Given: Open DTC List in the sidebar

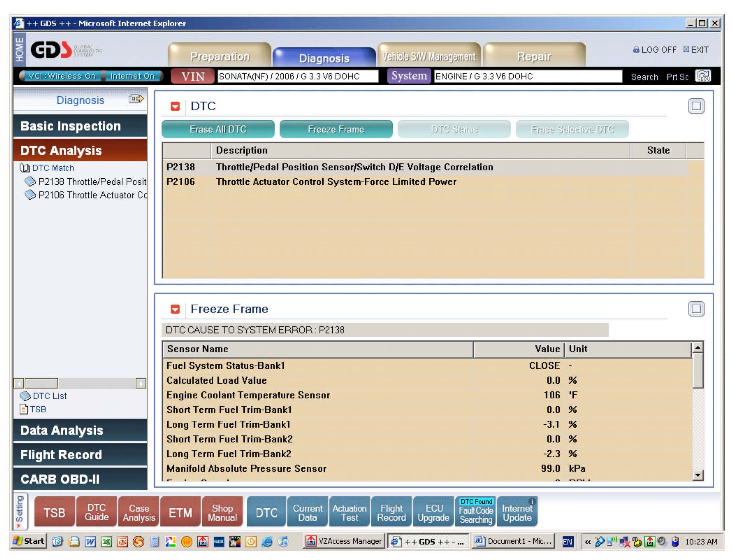Looking at the screenshot, I should (49, 396).
